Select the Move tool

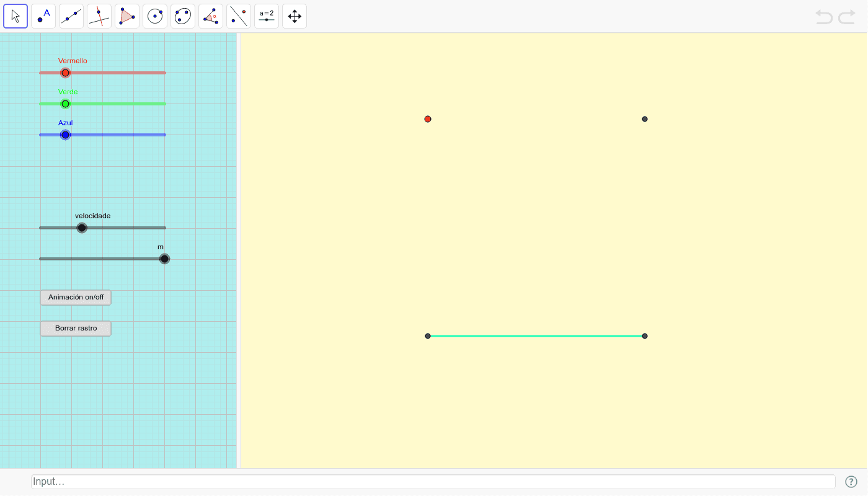click(x=15, y=15)
